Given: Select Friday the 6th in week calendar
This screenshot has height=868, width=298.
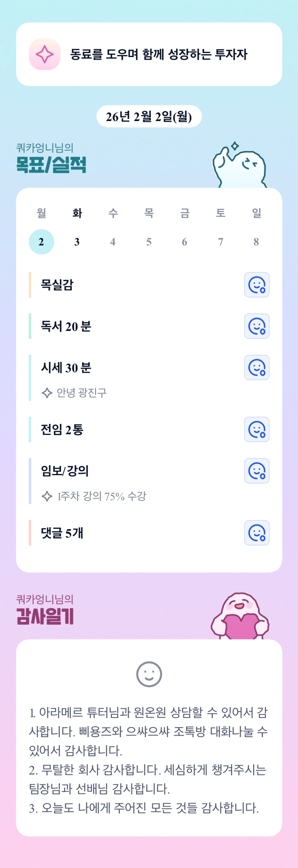Looking at the screenshot, I should [184, 242].
